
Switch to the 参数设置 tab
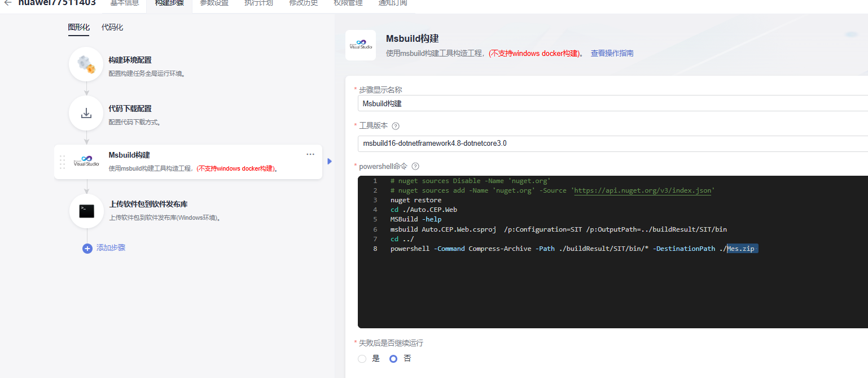pyautogui.click(x=214, y=3)
